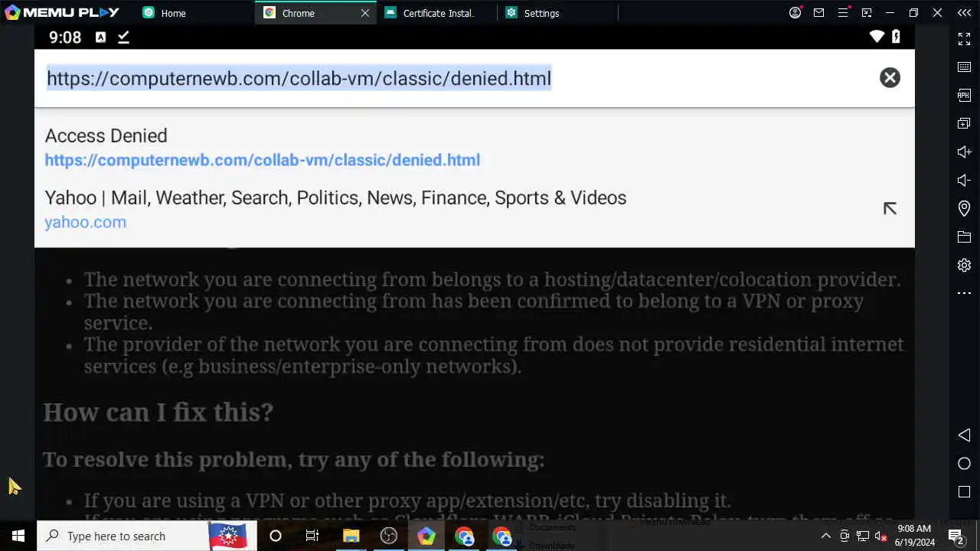Click the Android Wi-Fi status icon
Screen dimensions: 980x551
877,37
